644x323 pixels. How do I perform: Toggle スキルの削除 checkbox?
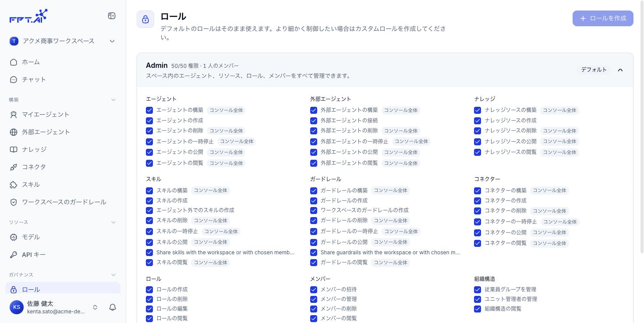(x=149, y=221)
